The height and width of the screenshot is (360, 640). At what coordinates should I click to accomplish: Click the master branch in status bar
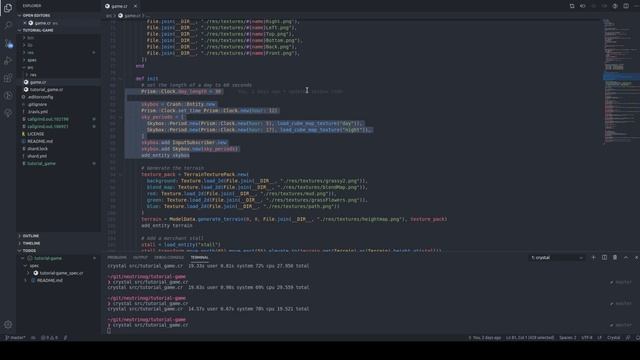coord(16,338)
